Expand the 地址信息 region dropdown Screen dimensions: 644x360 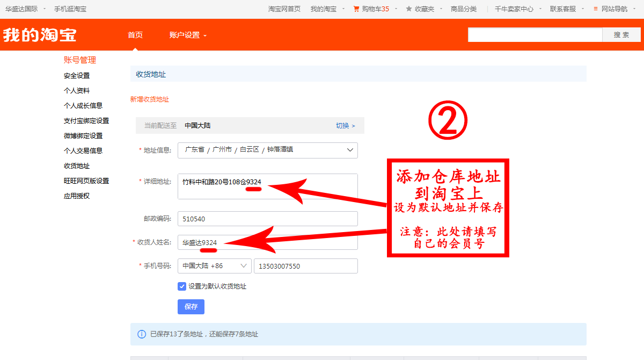click(268, 150)
